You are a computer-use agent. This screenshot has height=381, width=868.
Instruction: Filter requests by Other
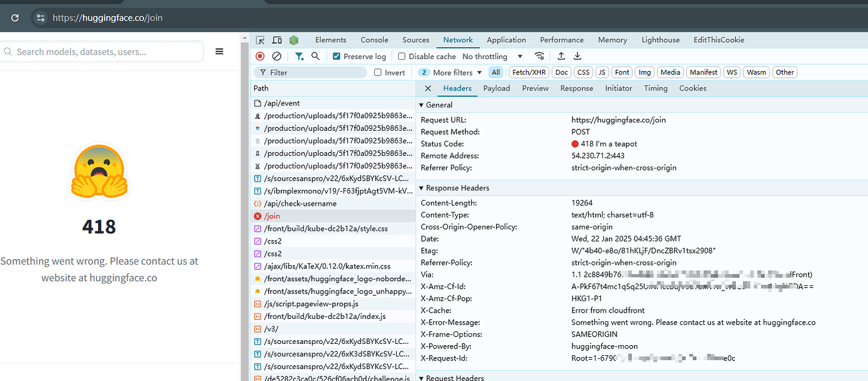point(785,72)
